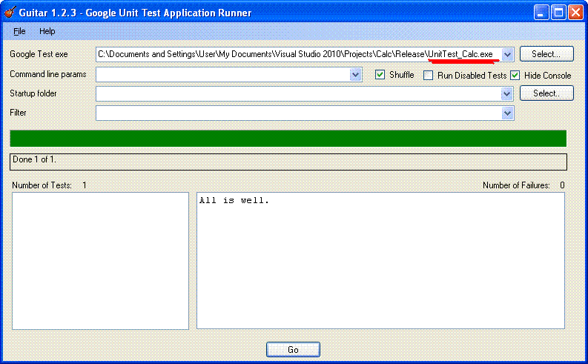Image resolution: width=588 pixels, height=364 pixels.
Task: Toggle the Hide Console checkbox
Action: coord(515,76)
